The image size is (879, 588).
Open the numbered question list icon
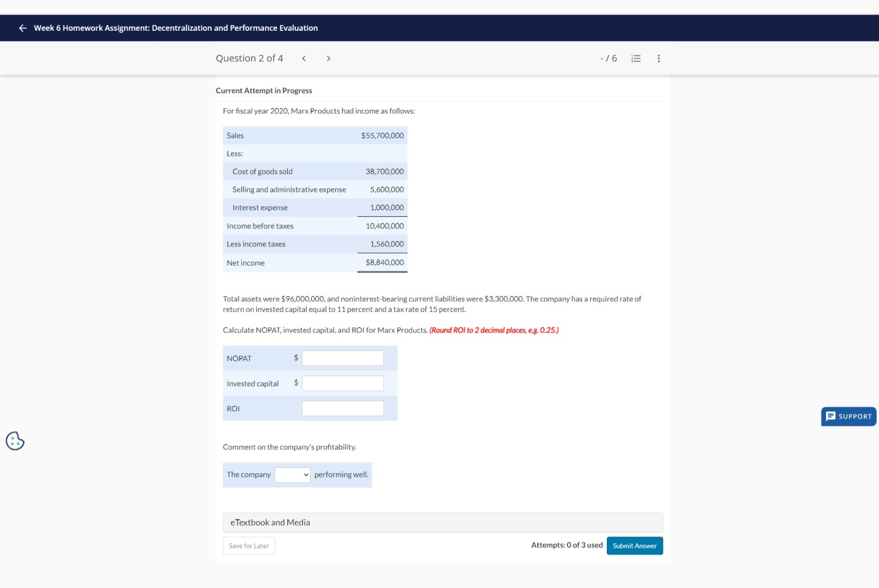coord(636,58)
